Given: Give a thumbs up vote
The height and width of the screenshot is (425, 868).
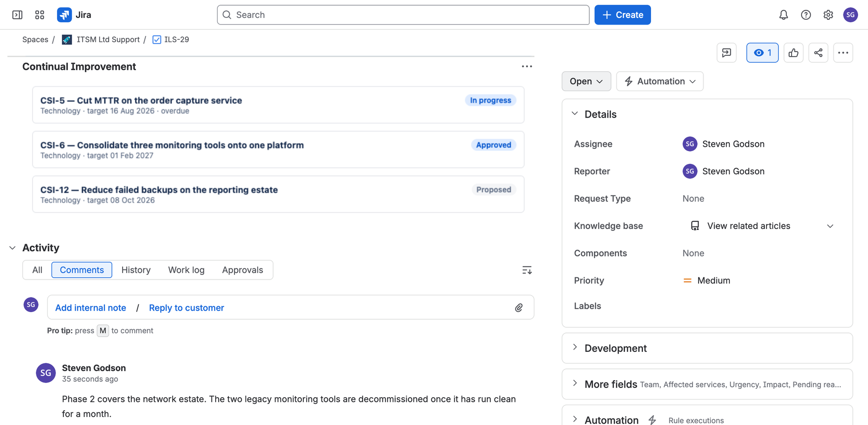Looking at the screenshot, I should [x=793, y=53].
